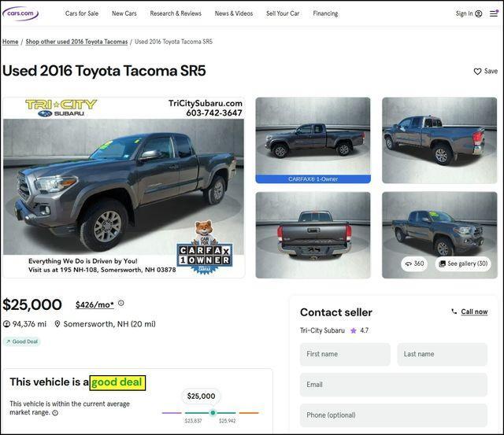Click the Sign In profile icon
Screen dimensions: 504x435
479,13
